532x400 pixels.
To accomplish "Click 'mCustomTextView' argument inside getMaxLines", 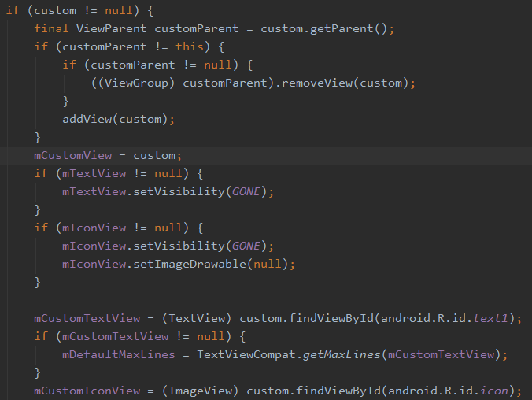I will coord(441,354).
